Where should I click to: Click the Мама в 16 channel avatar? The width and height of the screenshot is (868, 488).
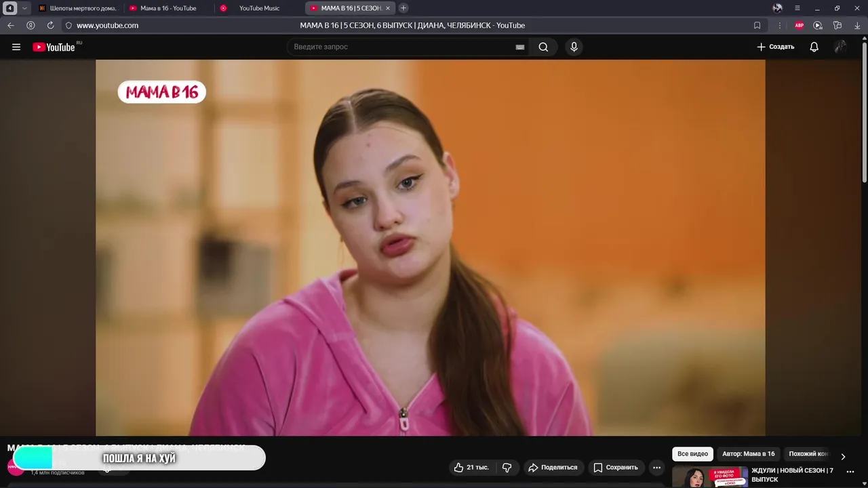tap(15, 467)
